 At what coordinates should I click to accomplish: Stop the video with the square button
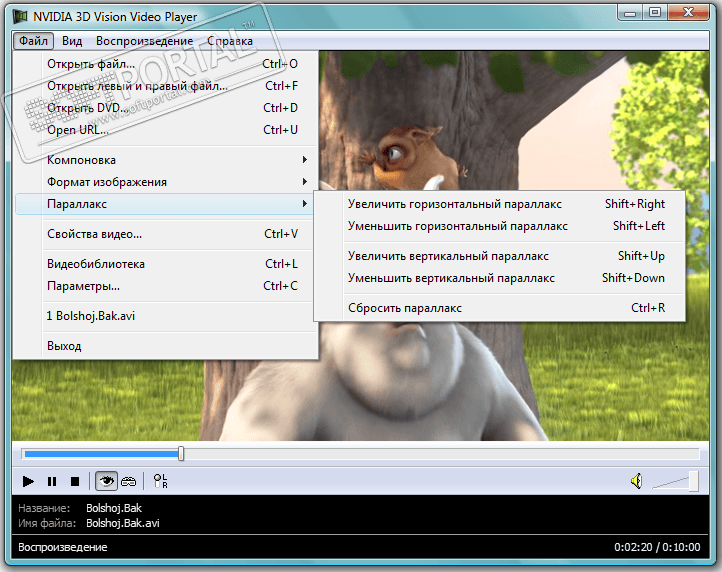(75, 481)
